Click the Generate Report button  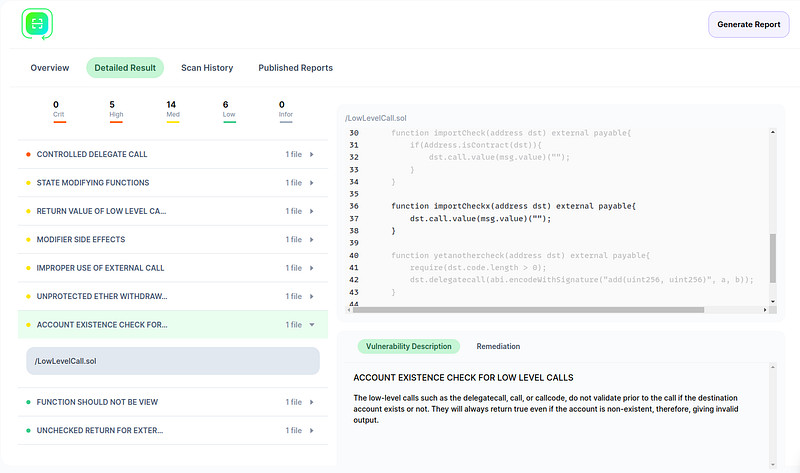748,25
